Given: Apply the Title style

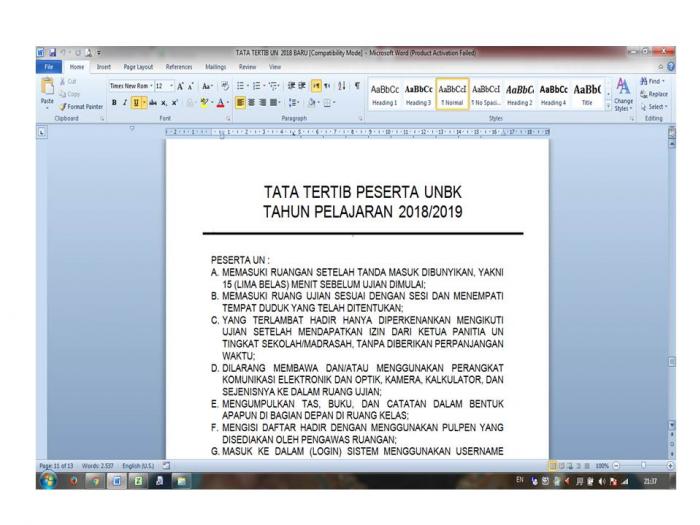Looking at the screenshot, I should tap(587, 95).
